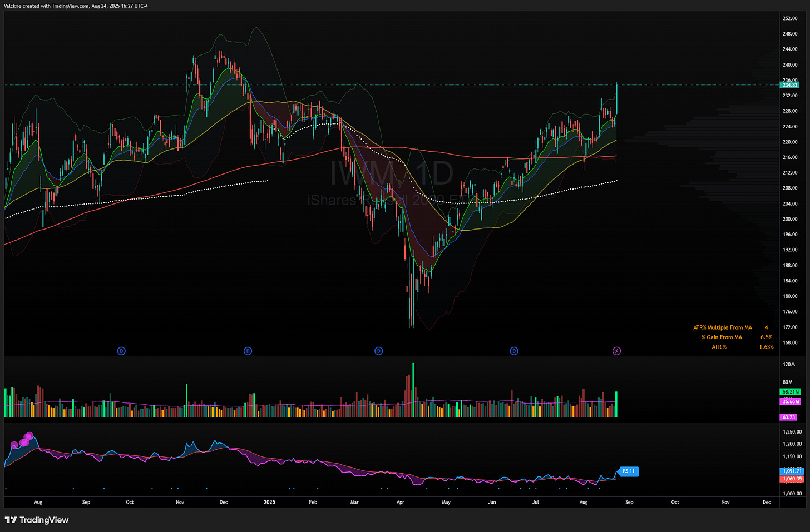The width and height of the screenshot is (810, 532).
Task: Click the 224.00 price scale label
Action: tap(790, 127)
